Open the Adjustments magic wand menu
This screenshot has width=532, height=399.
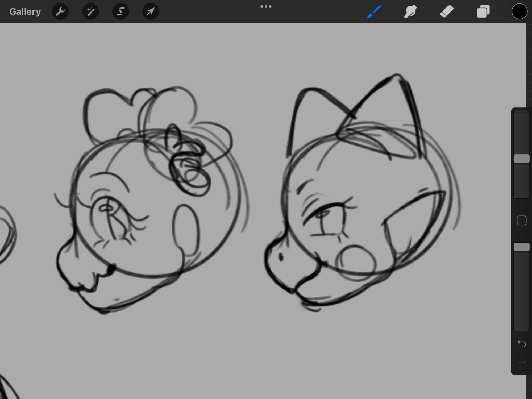point(90,11)
